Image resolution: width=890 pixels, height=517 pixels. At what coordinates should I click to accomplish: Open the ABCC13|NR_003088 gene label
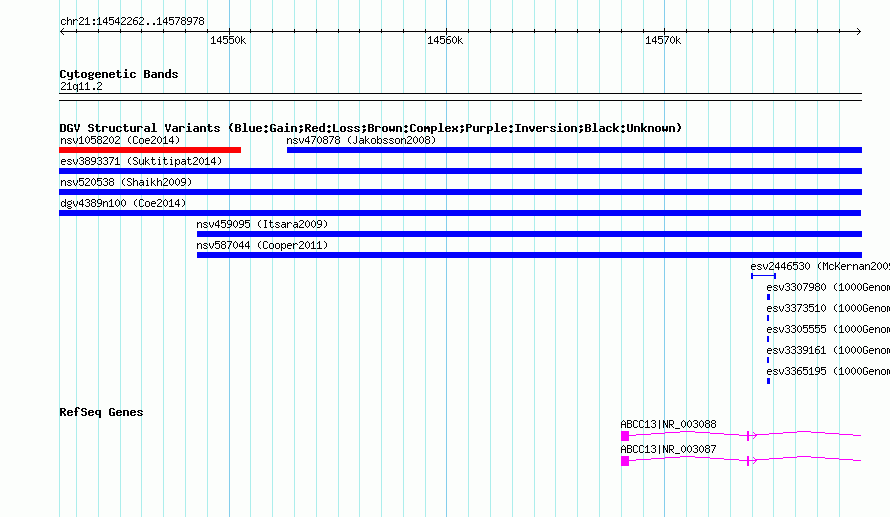(668, 424)
